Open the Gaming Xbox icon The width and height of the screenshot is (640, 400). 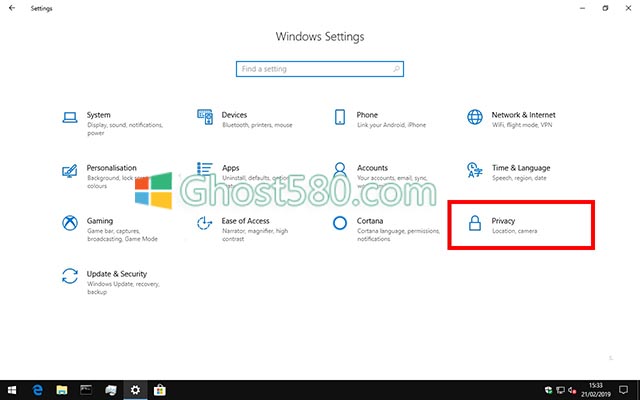pyautogui.click(x=70, y=223)
